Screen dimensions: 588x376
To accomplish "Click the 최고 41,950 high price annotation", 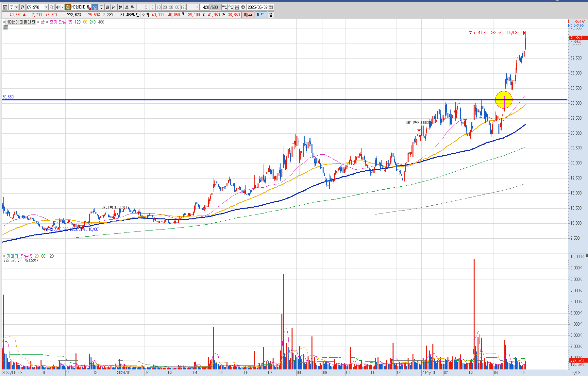I will (494, 33).
